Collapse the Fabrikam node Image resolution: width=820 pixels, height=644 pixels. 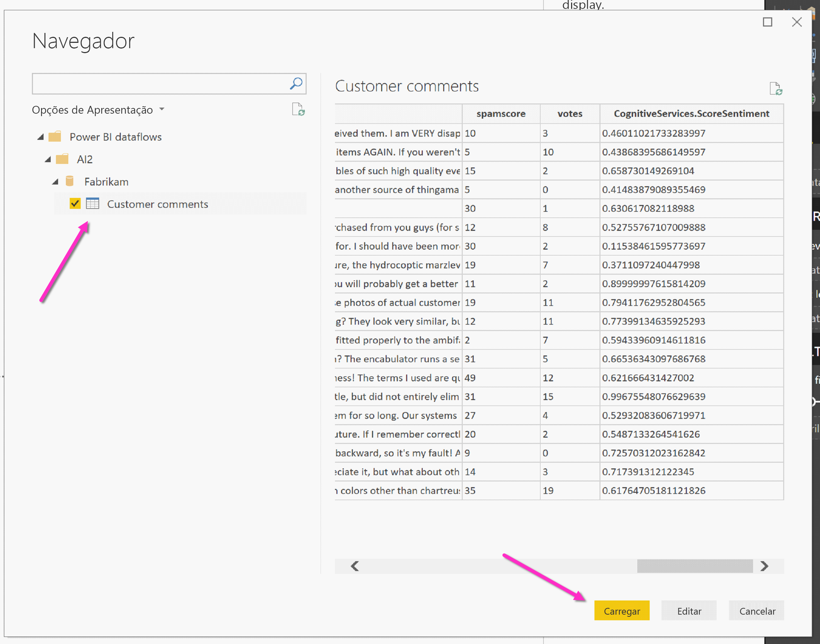pyautogui.click(x=56, y=181)
